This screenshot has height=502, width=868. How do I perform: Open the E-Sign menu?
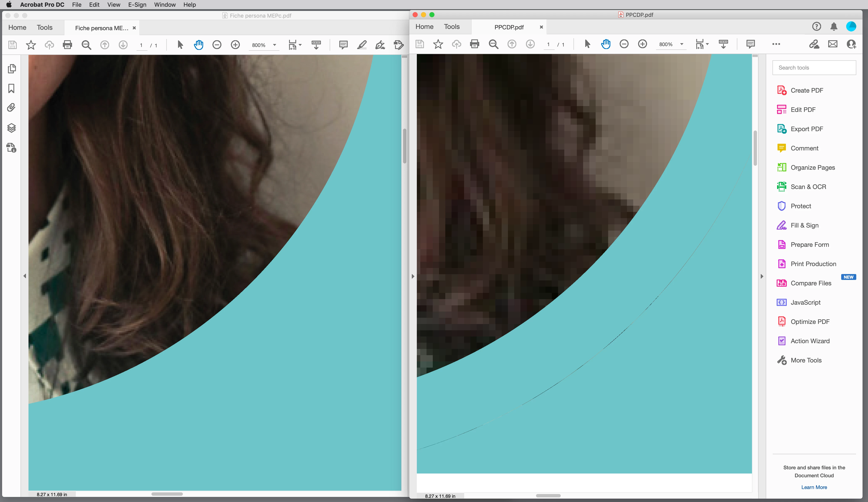(x=137, y=4)
